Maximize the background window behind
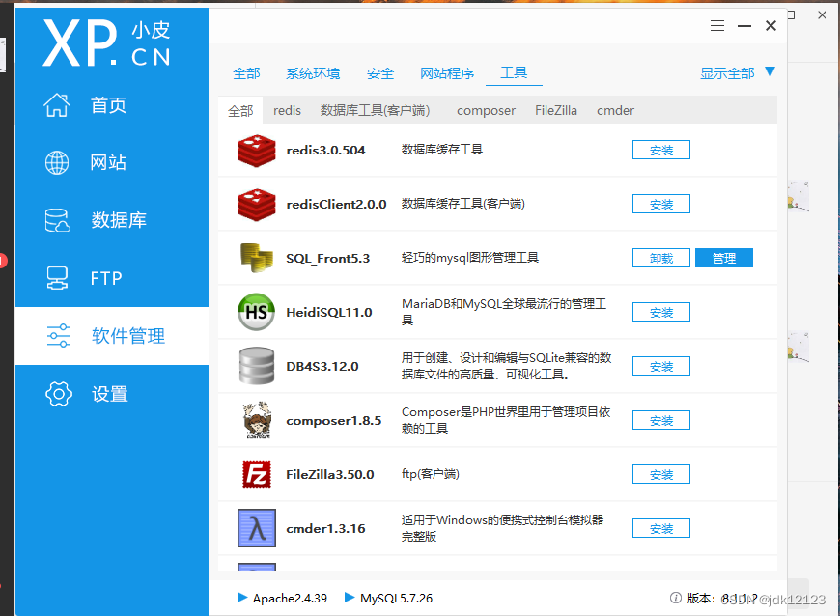Image resolution: width=840 pixels, height=616 pixels. pos(791,15)
